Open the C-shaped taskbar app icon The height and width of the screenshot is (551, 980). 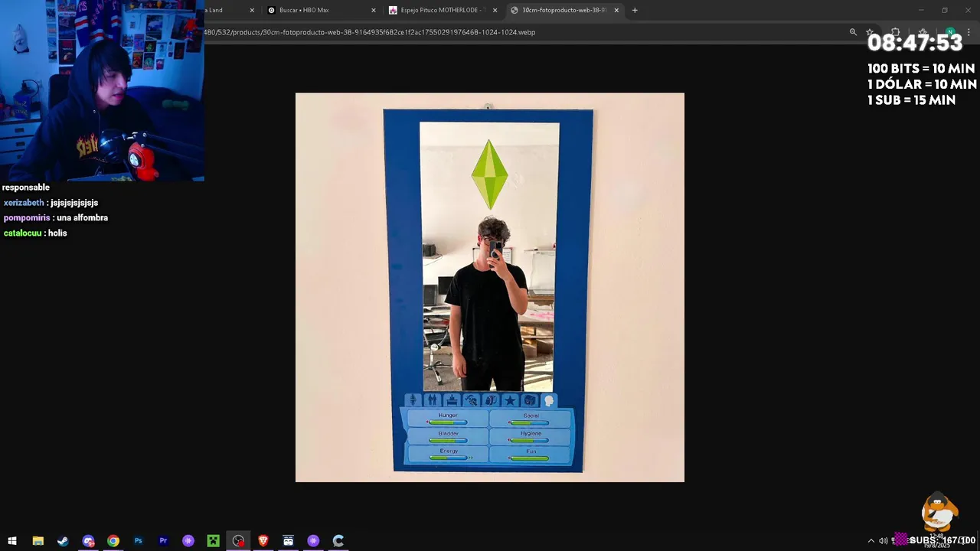point(338,541)
